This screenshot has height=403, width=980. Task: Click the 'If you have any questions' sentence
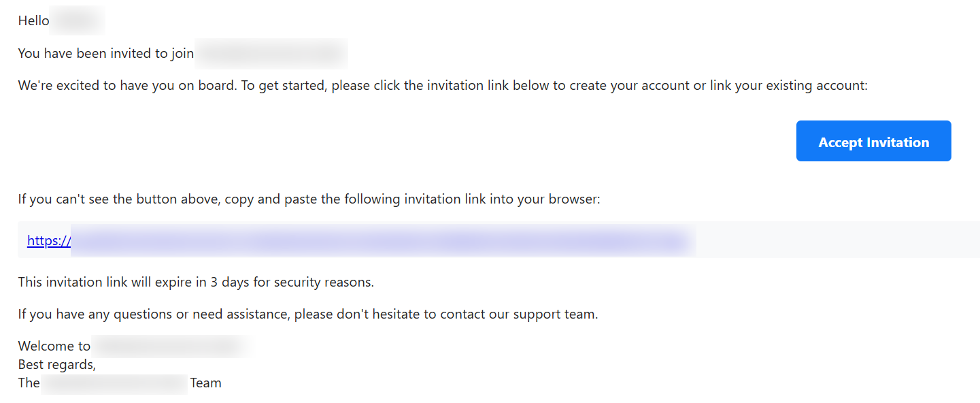point(308,315)
